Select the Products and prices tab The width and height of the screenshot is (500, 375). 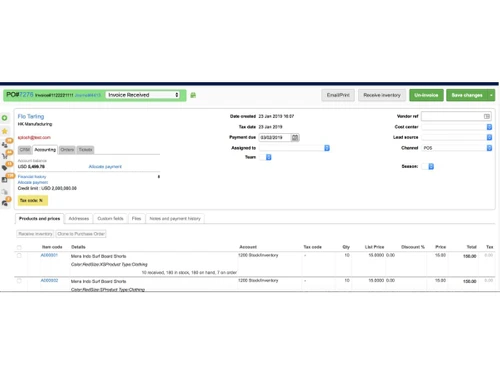39,219
